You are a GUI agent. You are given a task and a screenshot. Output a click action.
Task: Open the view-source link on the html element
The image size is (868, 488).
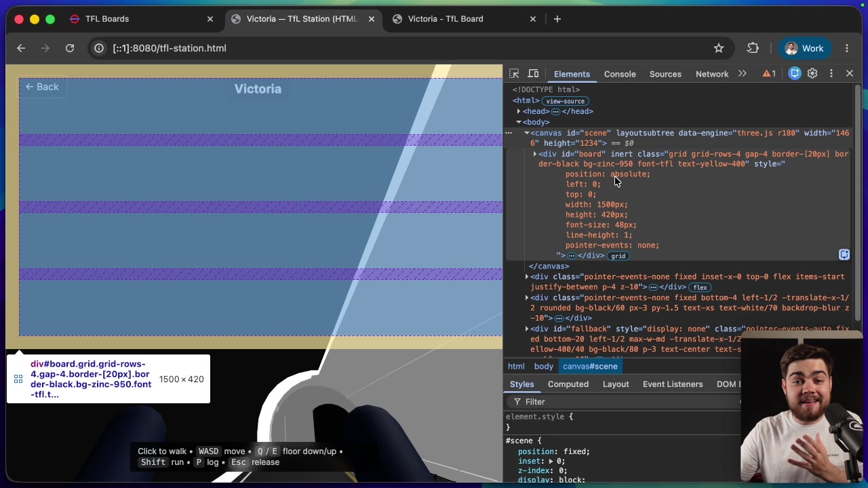tap(565, 100)
